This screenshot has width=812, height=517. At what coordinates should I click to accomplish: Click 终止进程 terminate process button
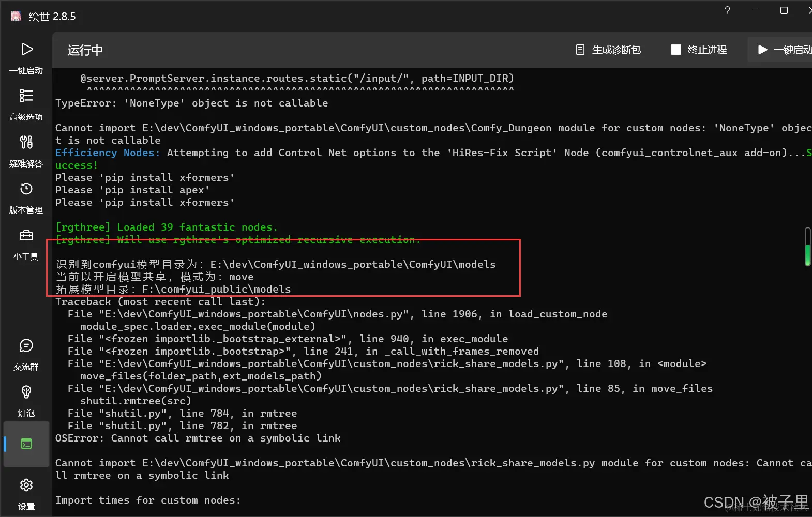point(699,50)
